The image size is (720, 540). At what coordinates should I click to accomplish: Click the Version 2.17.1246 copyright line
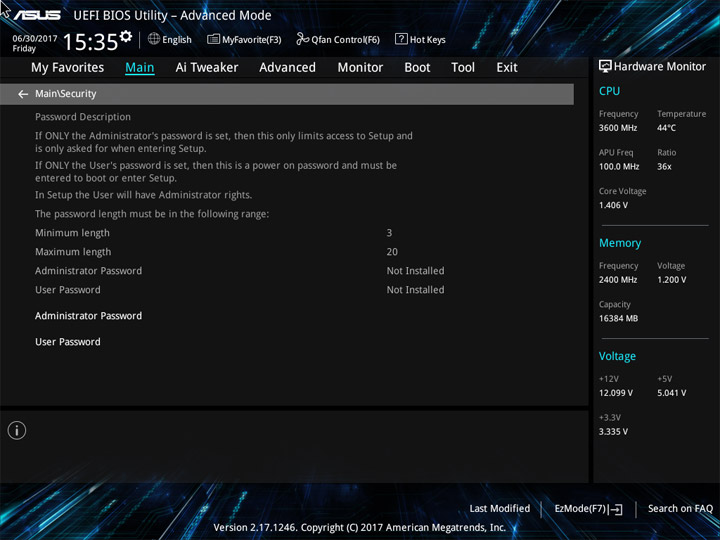click(x=360, y=528)
